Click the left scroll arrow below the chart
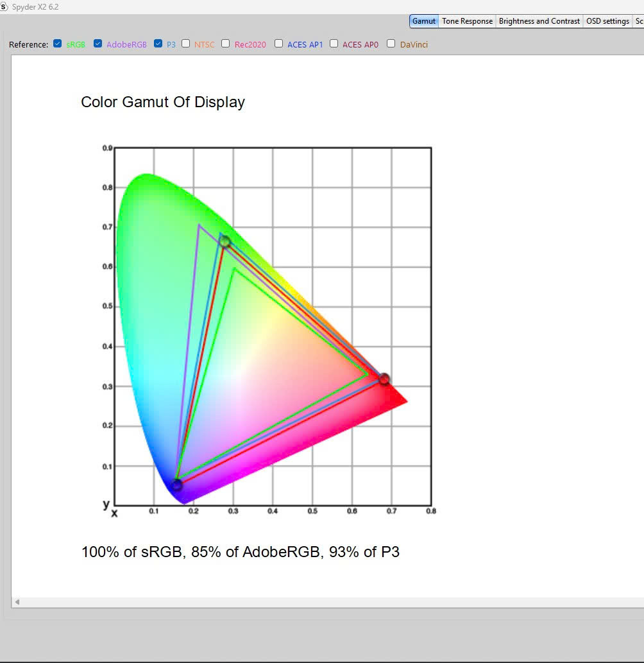The height and width of the screenshot is (663, 644). (x=17, y=602)
